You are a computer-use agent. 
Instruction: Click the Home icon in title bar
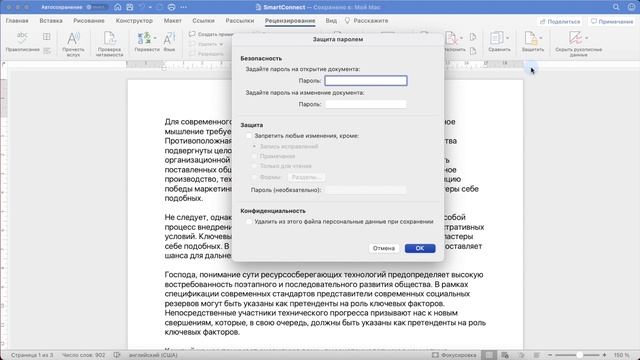coord(118,7)
